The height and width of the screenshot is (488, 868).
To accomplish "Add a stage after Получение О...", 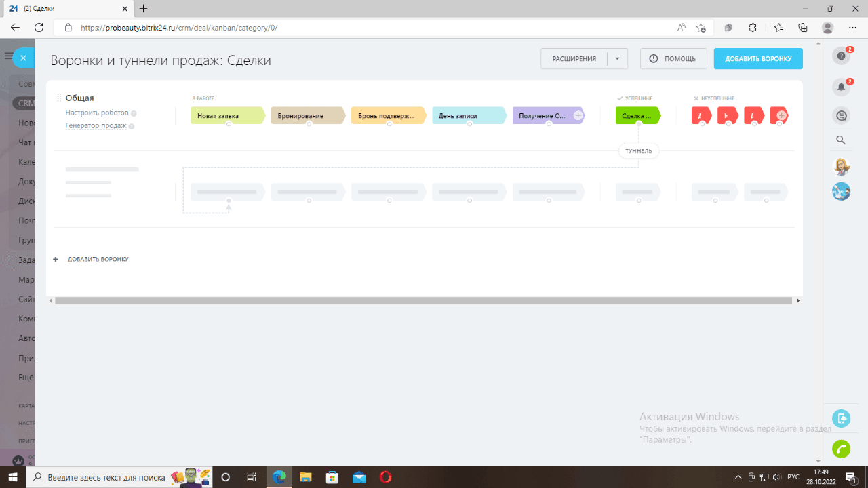I will [578, 116].
